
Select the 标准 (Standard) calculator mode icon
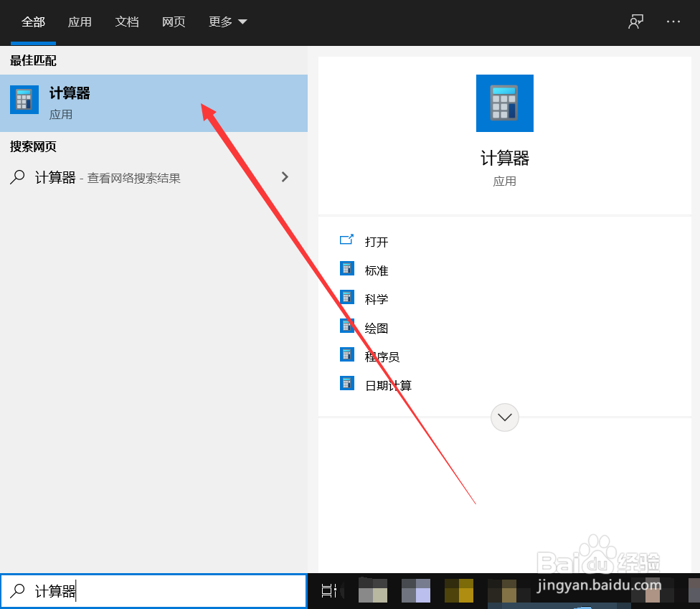pyautogui.click(x=346, y=270)
